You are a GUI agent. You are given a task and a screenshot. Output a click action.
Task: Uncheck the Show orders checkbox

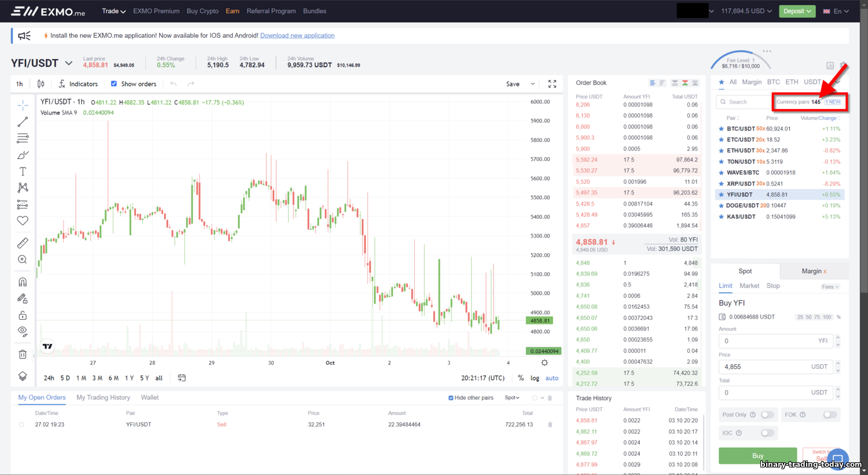114,83
